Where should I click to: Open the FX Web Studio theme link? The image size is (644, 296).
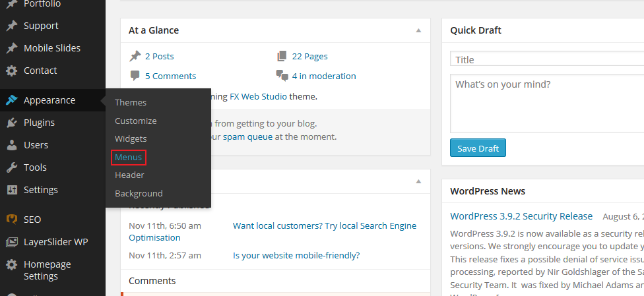259,97
